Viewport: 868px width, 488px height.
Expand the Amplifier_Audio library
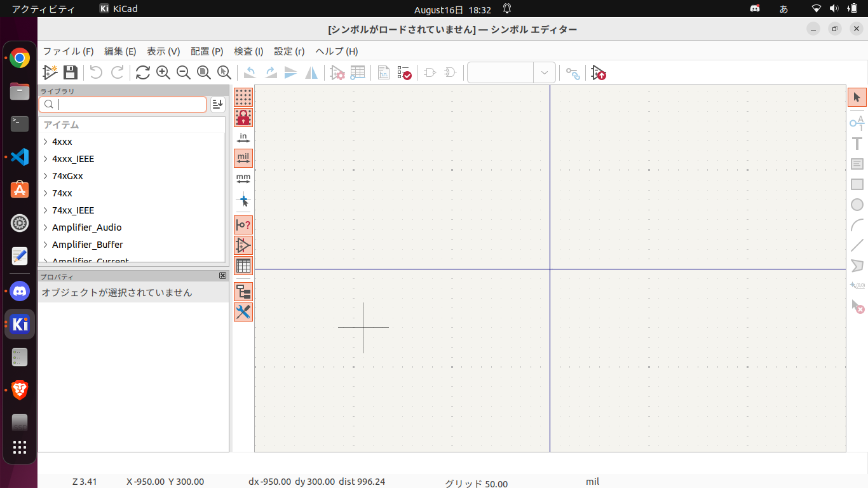(x=46, y=227)
